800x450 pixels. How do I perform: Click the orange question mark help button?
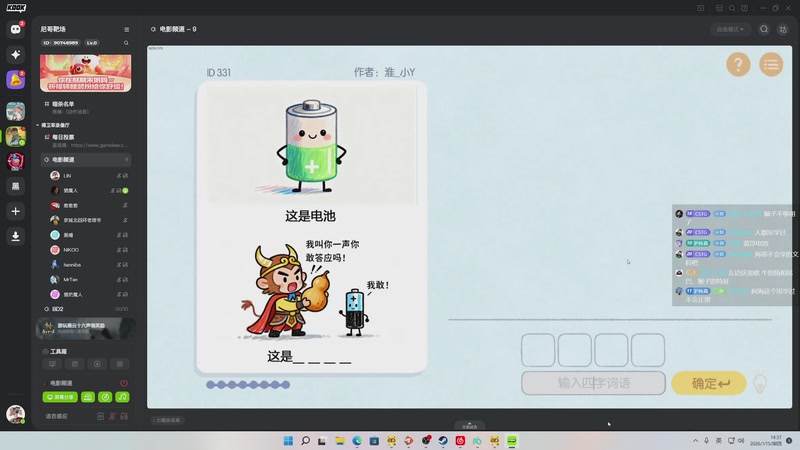[738, 65]
